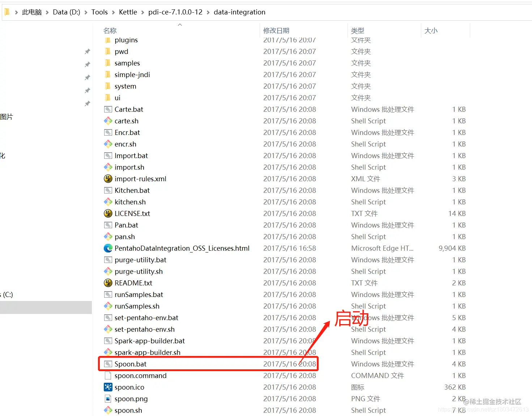Open the Kettle breadcrumb segment
The image size is (532, 416).
[128, 12]
